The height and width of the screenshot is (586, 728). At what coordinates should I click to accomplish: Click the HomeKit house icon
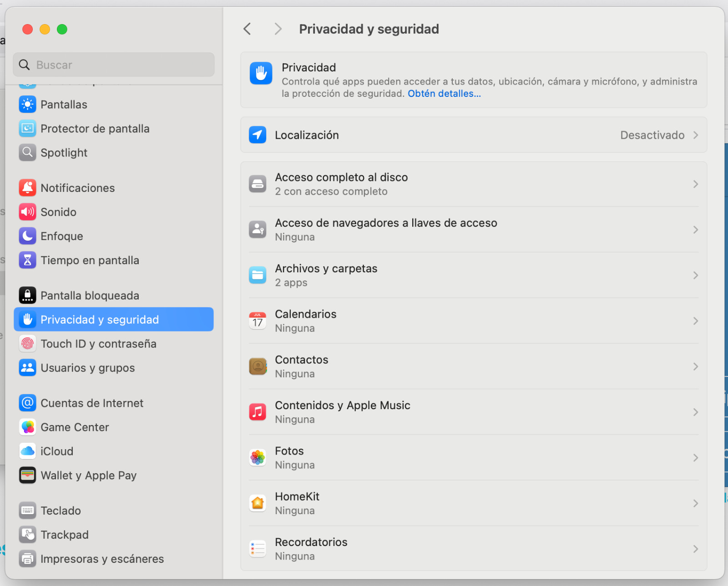258,503
